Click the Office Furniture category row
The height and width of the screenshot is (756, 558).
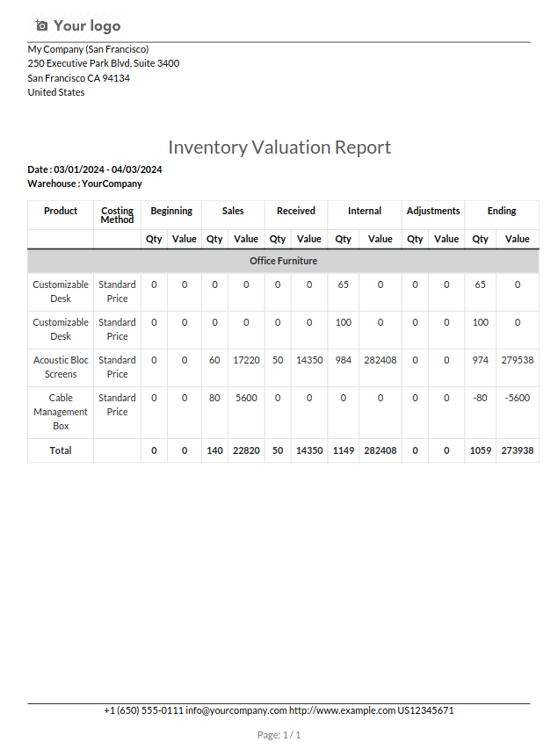click(283, 261)
